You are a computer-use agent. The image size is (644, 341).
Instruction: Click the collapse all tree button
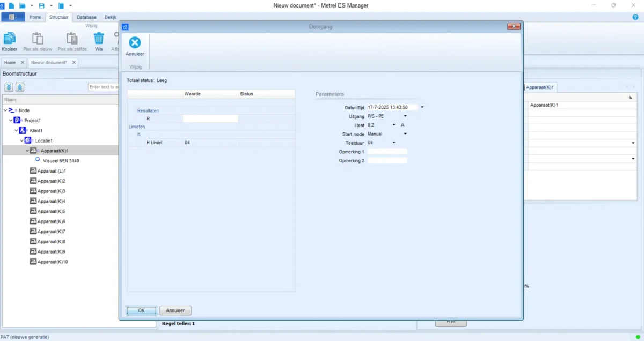(20, 87)
